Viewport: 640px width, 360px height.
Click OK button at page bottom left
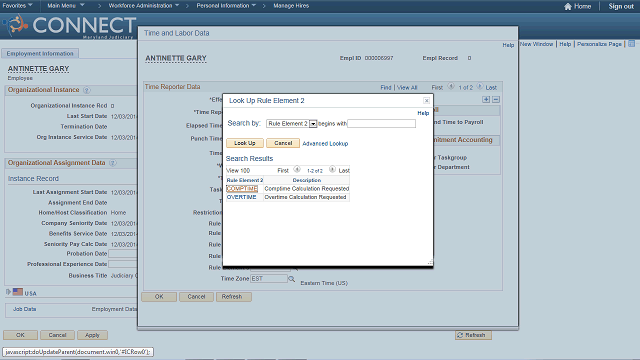(20, 335)
